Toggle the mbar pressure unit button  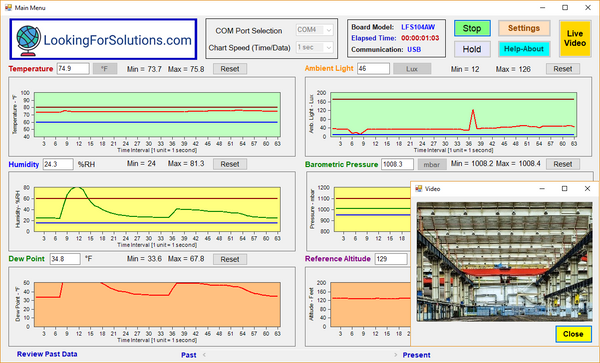pyautogui.click(x=432, y=164)
